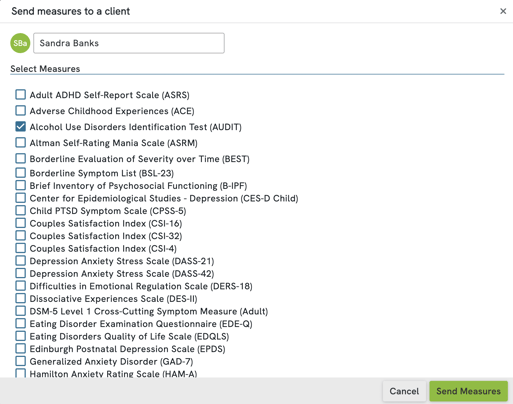Image resolution: width=513 pixels, height=404 pixels.
Task: Click the Send Measures button
Action: (468, 391)
